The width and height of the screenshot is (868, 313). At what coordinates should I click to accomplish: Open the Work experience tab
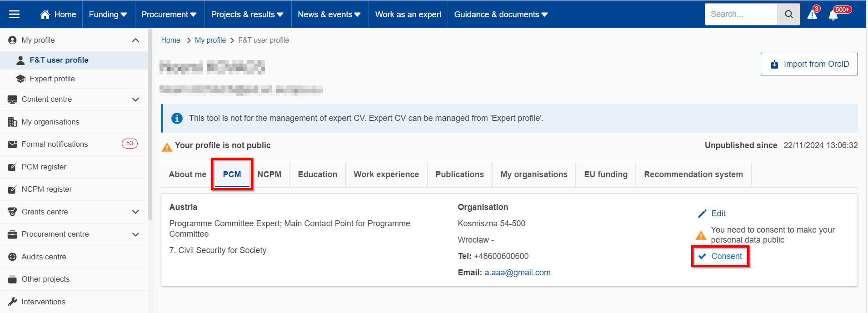pyautogui.click(x=386, y=174)
